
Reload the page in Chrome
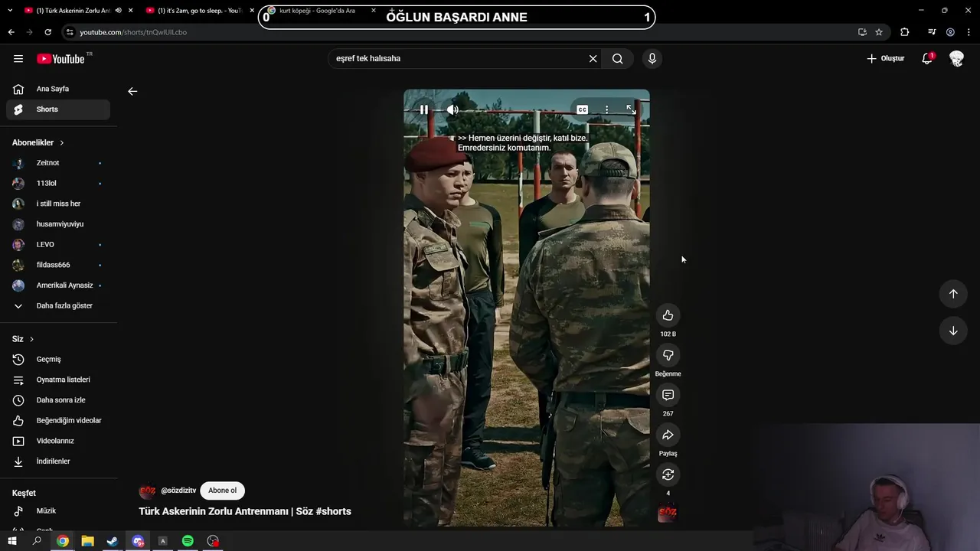(47, 32)
